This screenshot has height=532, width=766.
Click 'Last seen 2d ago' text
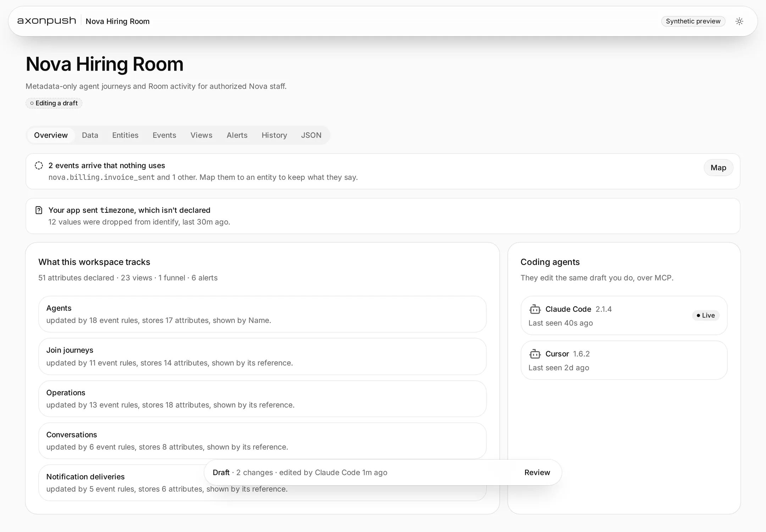(x=559, y=368)
